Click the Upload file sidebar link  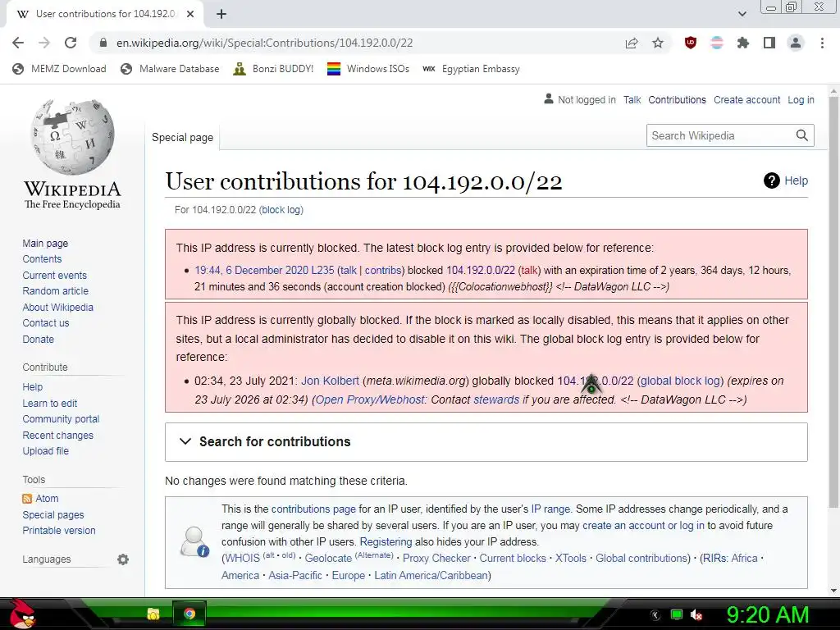click(x=46, y=451)
